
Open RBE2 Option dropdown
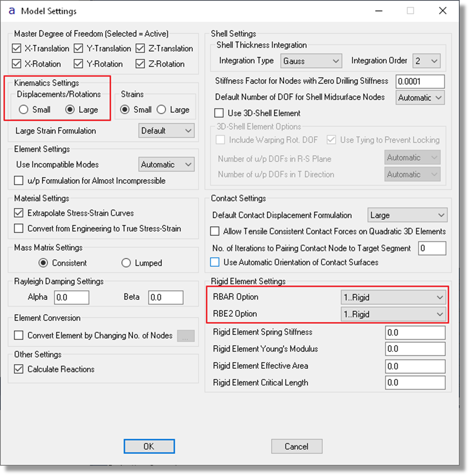(393, 314)
